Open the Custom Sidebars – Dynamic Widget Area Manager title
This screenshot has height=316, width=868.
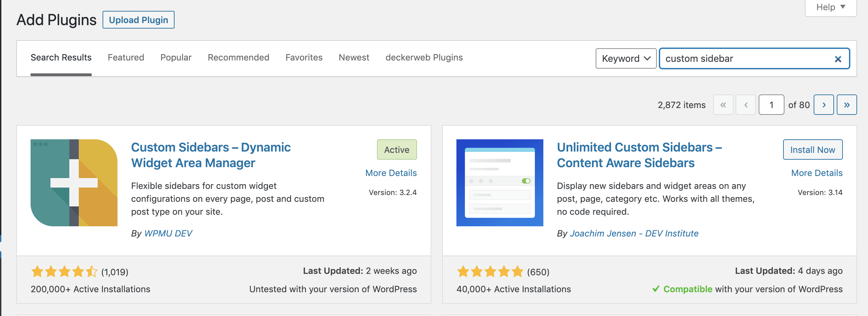tap(211, 155)
